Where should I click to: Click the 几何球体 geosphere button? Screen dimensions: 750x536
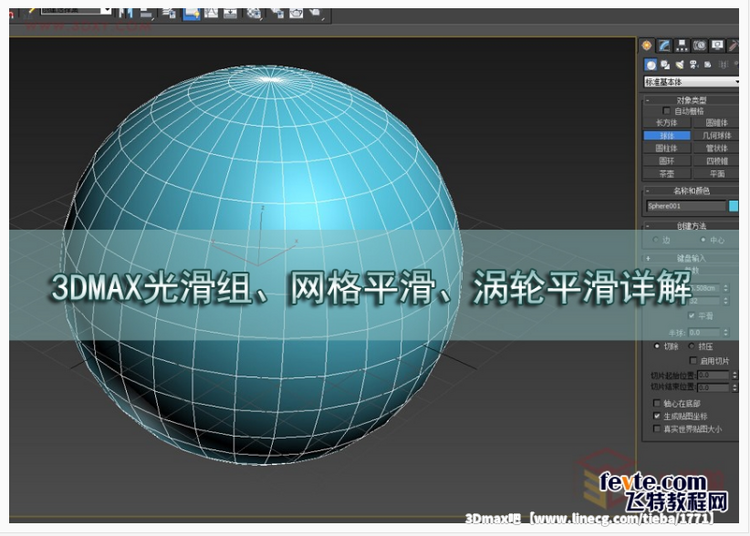(716, 136)
